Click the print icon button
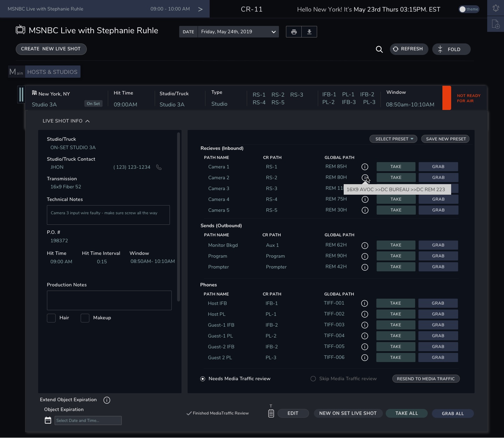The width and height of the screenshot is (504, 438). coord(294,32)
